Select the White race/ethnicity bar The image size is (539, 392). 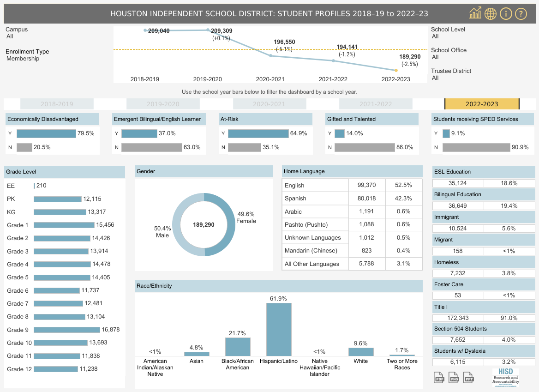[361, 352]
